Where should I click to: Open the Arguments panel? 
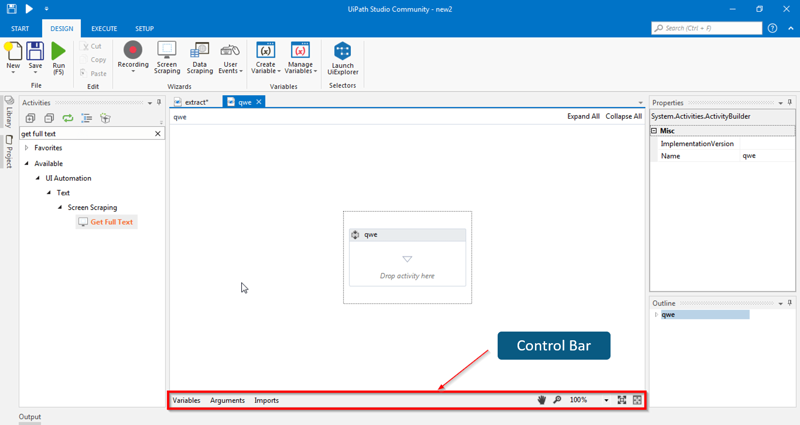(227, 401)
